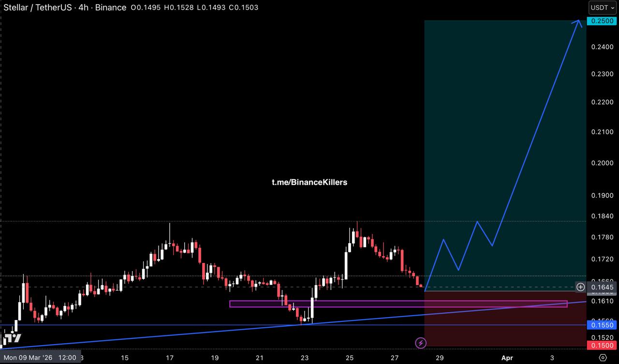The width and height of the screenshot is (619, 364).
Task: Open chart settings gear icon
Action: (x=603, y=358)
